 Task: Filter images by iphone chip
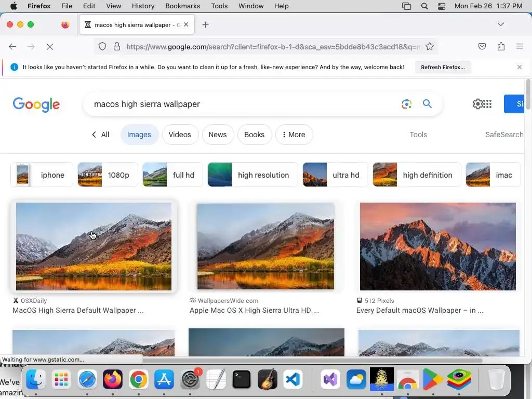tap(42, 175)
